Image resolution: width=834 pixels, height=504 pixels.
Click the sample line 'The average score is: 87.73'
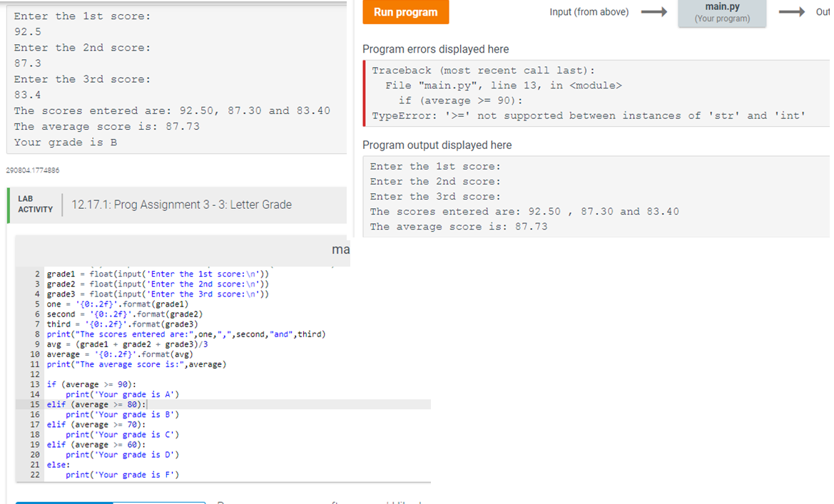pos(107,126)
